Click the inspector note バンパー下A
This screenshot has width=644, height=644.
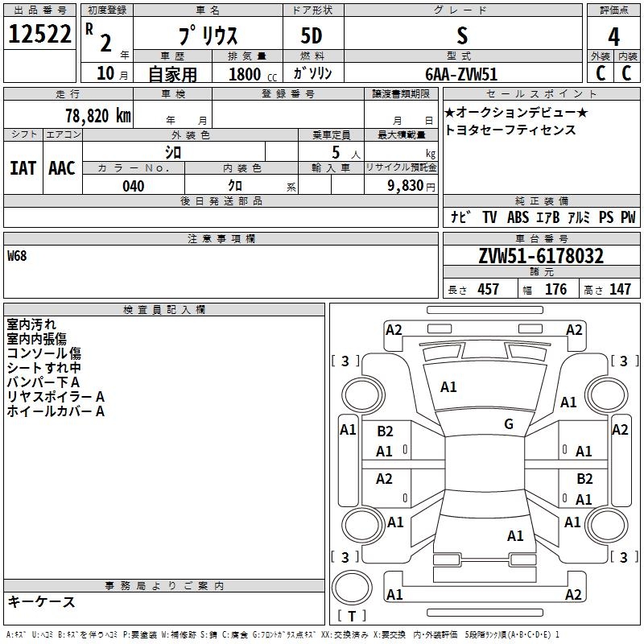(x=43, y=382)
